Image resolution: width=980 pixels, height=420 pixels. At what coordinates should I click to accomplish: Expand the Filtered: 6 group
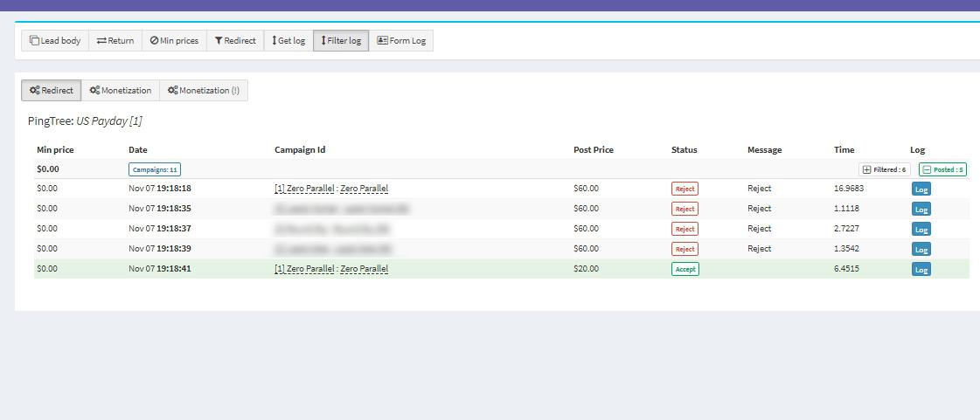pos(885,169)
